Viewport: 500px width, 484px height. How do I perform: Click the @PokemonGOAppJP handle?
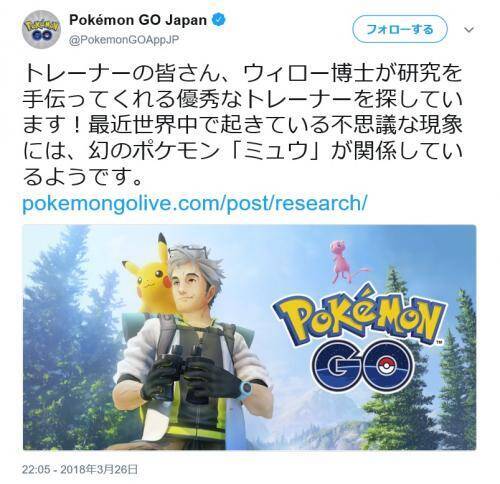(124, 40)
